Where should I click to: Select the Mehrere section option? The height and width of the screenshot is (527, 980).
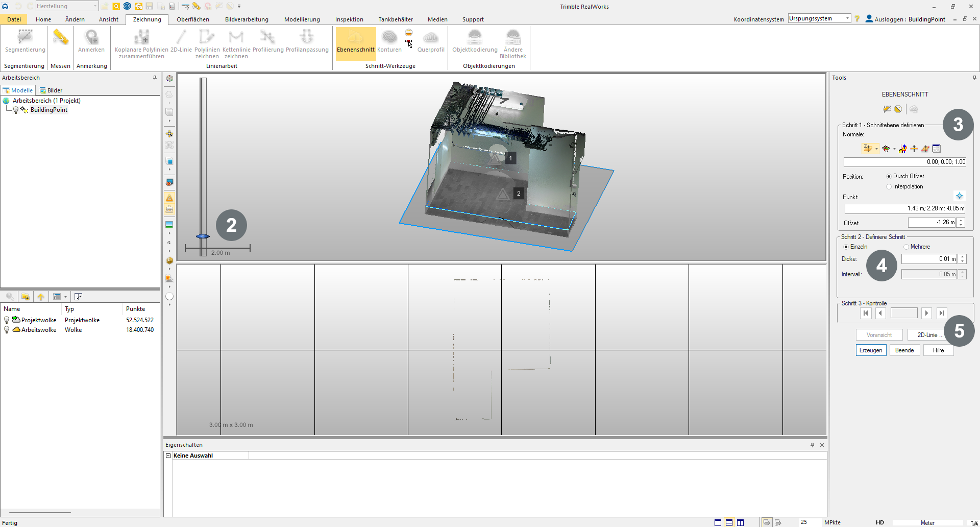906,247
